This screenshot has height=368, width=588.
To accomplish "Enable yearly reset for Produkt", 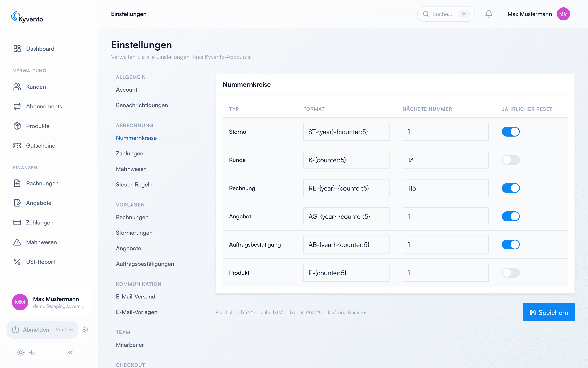I will [510, 273].
